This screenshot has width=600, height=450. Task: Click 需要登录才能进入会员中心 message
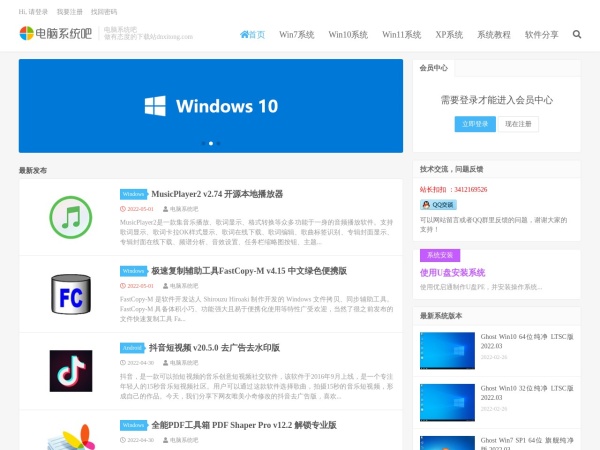497,100
